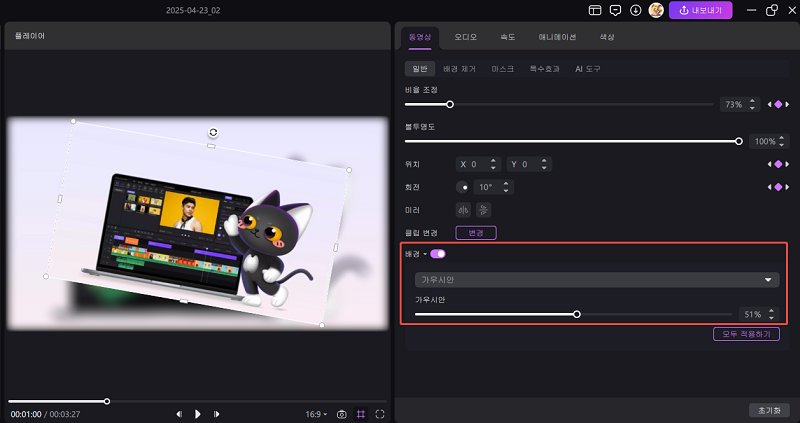Increase the 51% gaussian stepper

pyautogui.click(x=771, y=311)
